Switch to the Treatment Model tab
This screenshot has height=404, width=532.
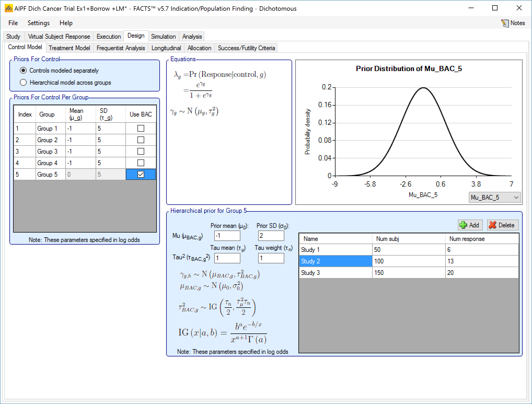tap(69, 48)
